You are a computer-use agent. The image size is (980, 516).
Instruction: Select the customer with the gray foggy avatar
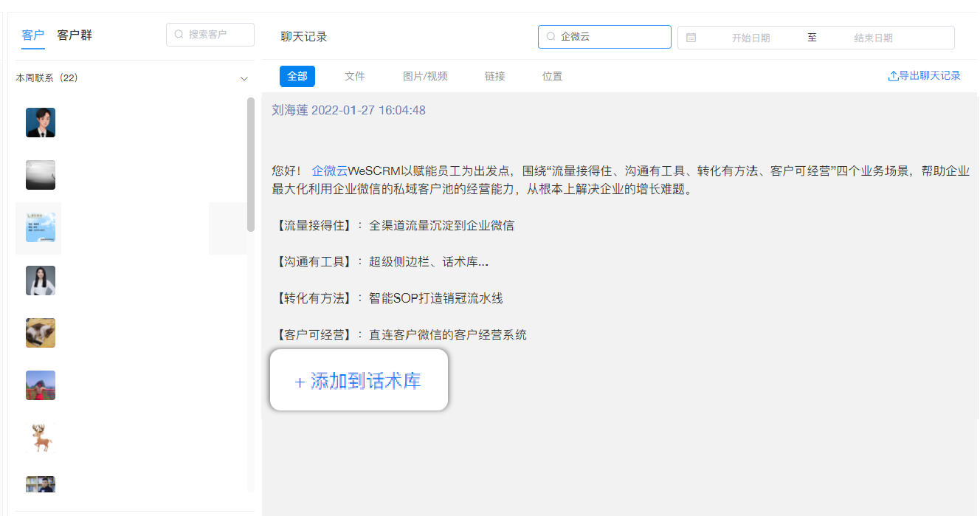click(41, 175)
